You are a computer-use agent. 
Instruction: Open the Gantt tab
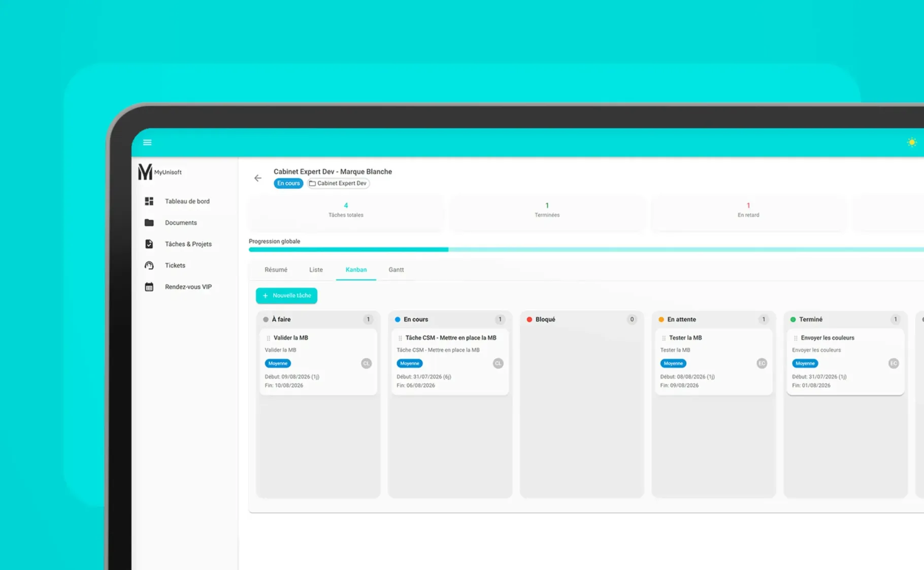click(x=396, y=270)
